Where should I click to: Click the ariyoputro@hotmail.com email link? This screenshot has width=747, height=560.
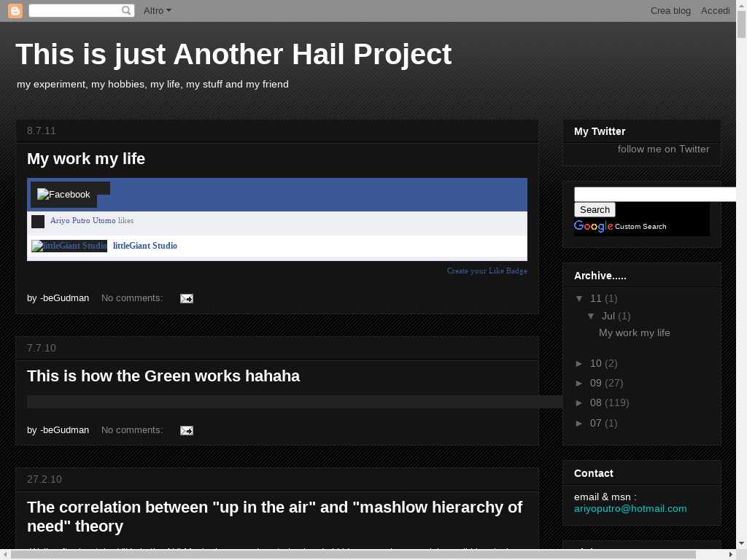point(630,508)
